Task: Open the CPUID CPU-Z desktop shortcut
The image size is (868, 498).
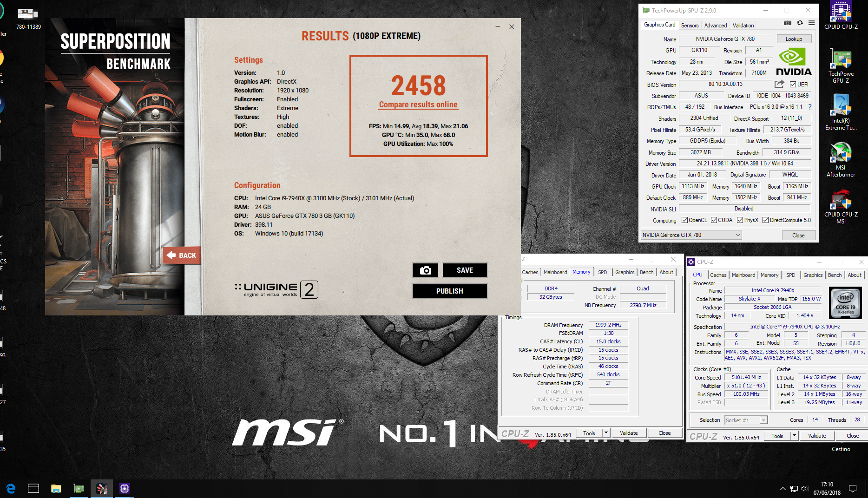Action: pyautogui.click(x=841, y=15)
